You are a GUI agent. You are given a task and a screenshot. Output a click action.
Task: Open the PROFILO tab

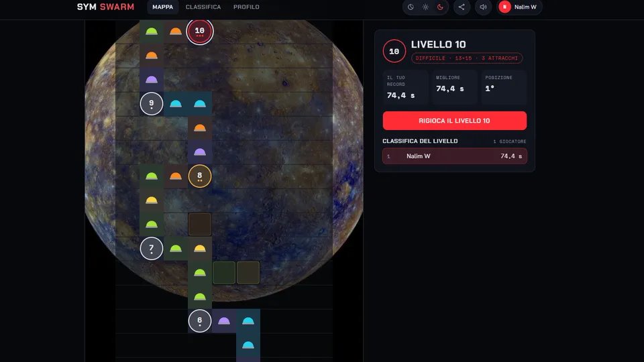point(246,7)
